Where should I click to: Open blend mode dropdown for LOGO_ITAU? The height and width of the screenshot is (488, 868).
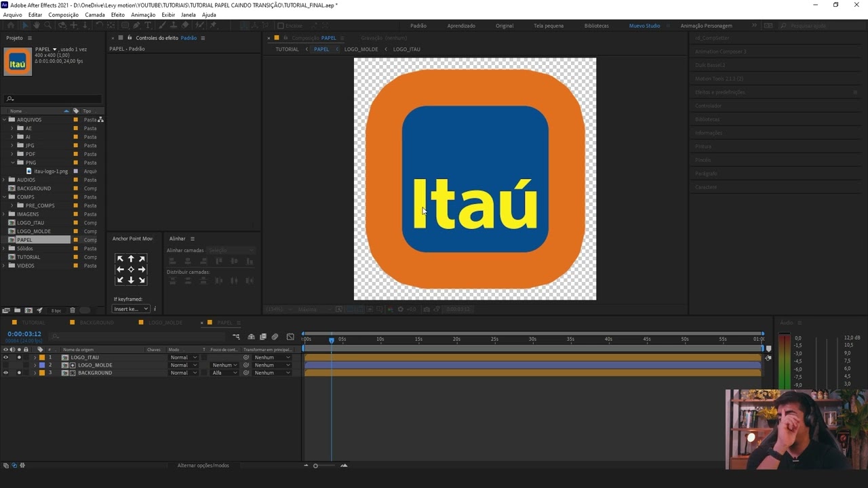coord(183,357)
